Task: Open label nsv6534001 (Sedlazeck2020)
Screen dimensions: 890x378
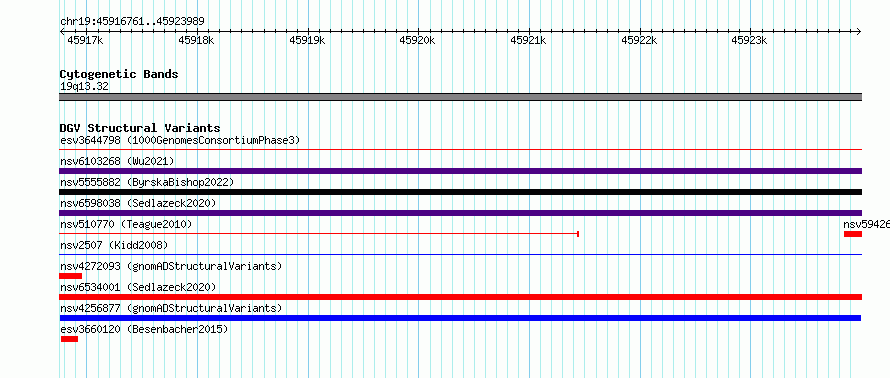Action: (x=138, y=287)
